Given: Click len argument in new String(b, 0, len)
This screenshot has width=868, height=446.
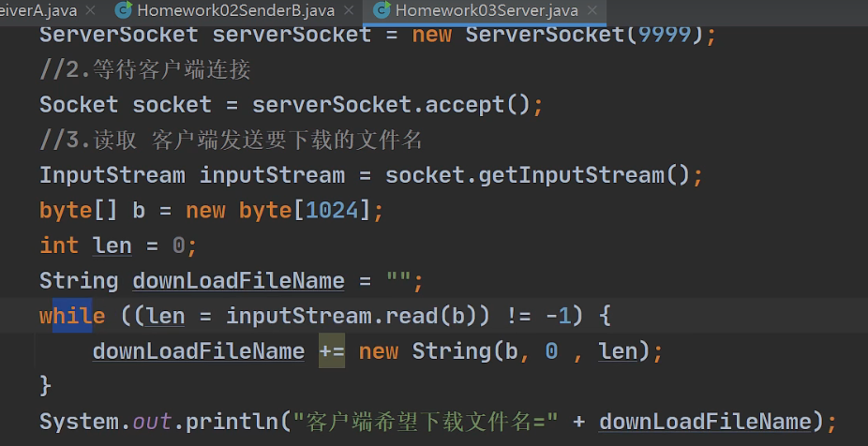Looking at the screenshot, I should [618, 351].
